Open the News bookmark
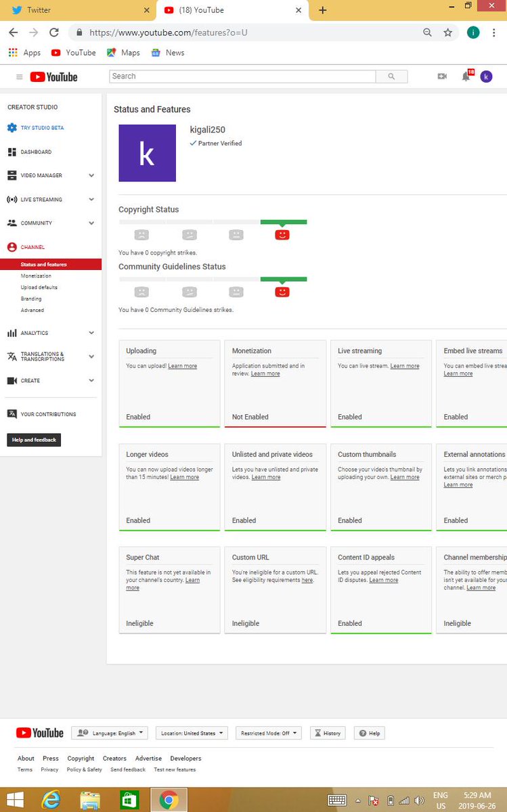Image resolution: width=507 pixels, height=812 pixels. [x=167, y=53]
